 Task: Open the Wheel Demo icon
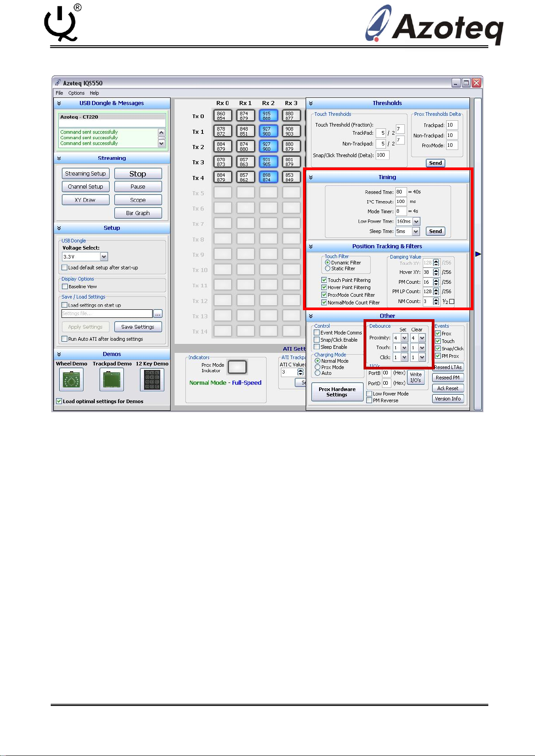(x=71, y=380)
